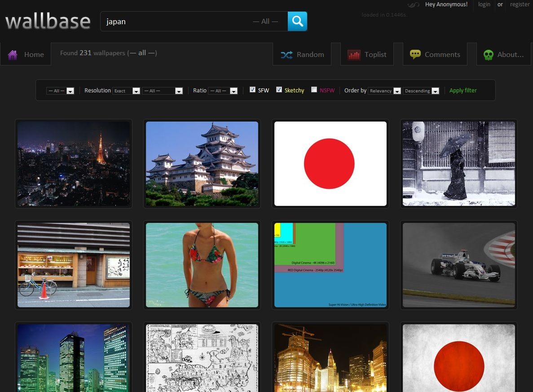Screen dimensions: 533x392
Task: Toggle the SFW checkbox
Action: click(x=252, y=90)
